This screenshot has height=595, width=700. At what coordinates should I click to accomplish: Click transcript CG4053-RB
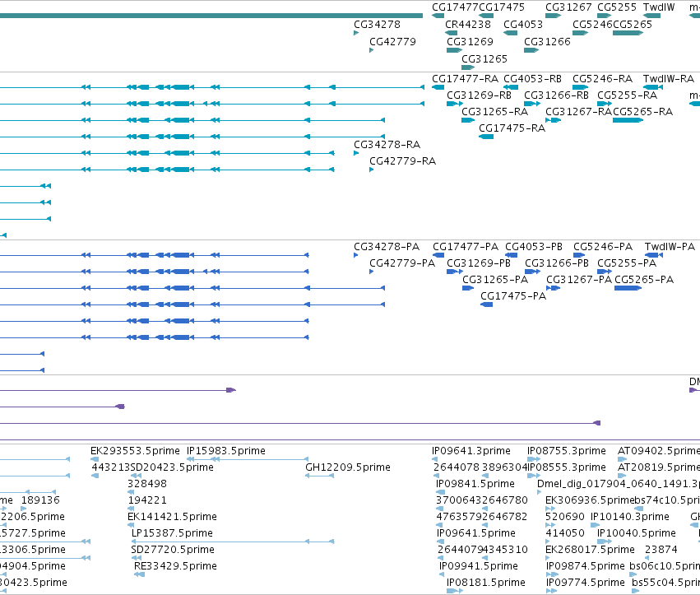point(532,79)
